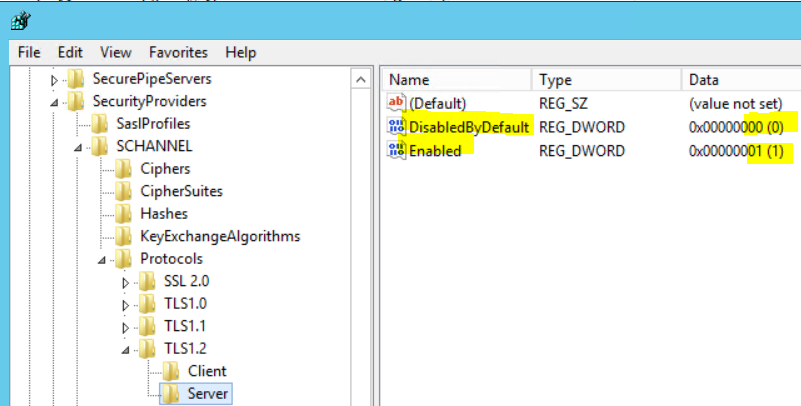The width and height of the screenshot is (801, 406).
Task: Select the DisabledByDefault value name
Action: point(469,127)
